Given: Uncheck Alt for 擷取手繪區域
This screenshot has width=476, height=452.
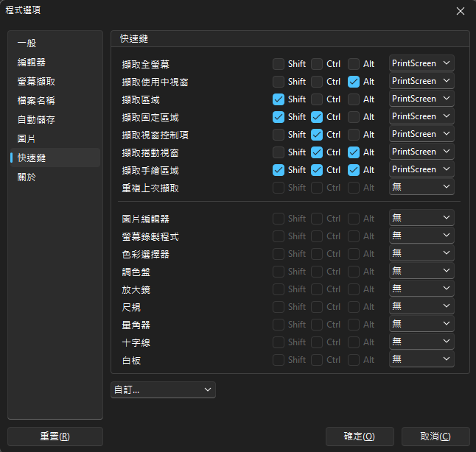Looking at the screenshot, I should 354,170.
